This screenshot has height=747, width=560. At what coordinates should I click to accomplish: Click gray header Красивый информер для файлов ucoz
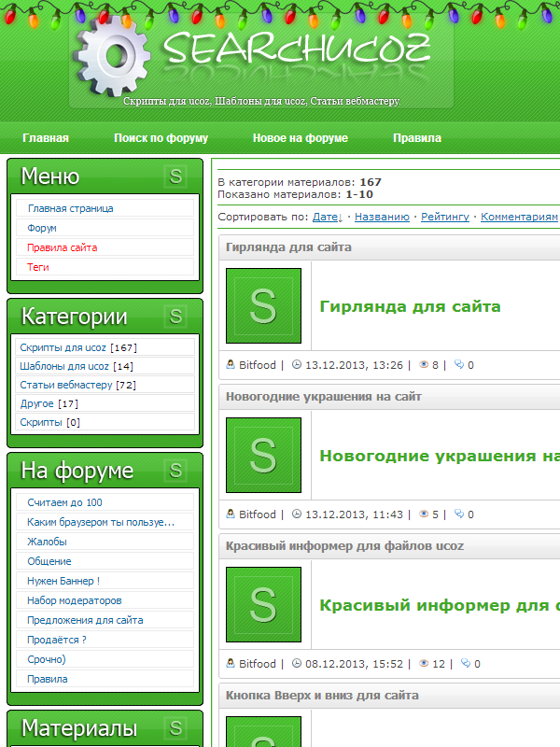[344, 546]
